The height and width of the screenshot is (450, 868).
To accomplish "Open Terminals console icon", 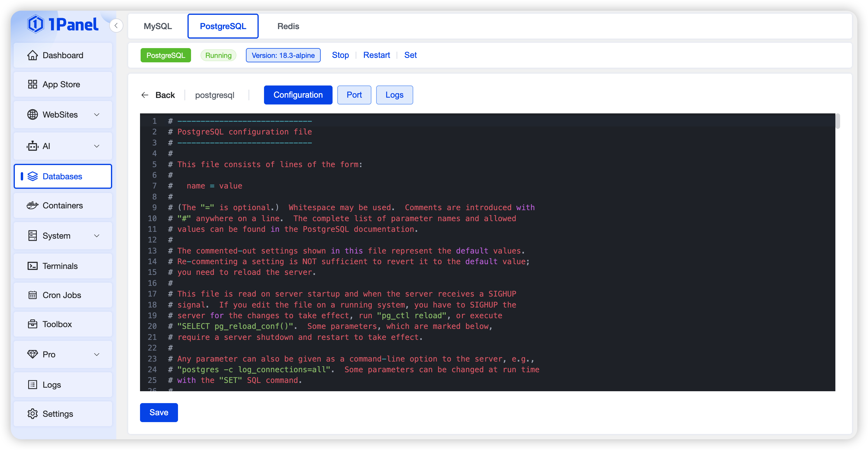I will pyautogui.click(x=32, y=266).
